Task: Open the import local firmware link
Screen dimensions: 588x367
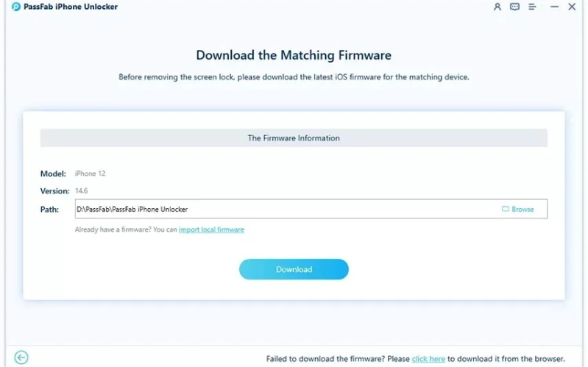Action: (211, 229)
